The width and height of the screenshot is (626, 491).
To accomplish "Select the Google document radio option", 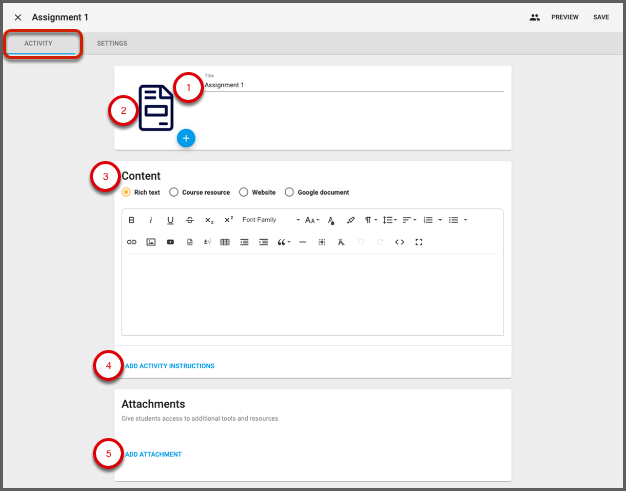I will (290, 192).
